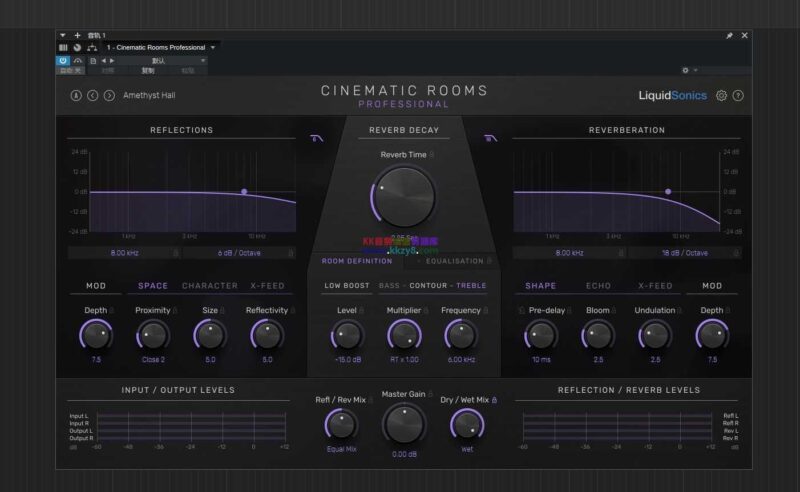Toggle lock next to Bloom
The height and width of the screenshot is (492, 800).
[614, 310]
